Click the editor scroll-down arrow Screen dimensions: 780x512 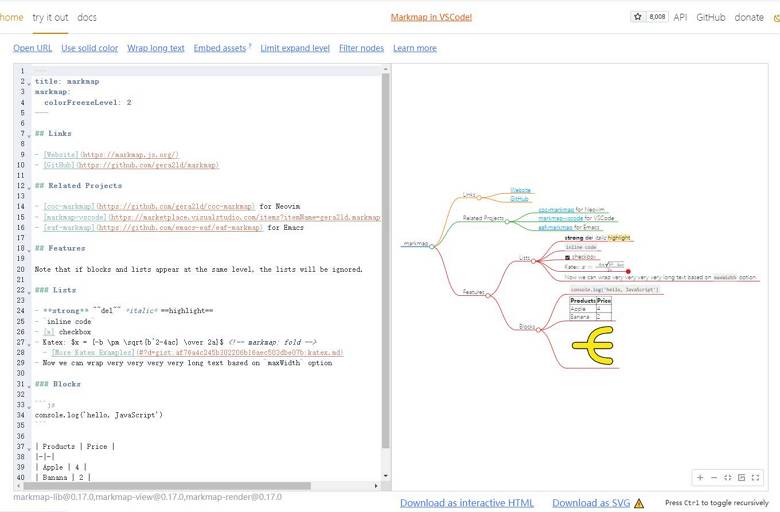(x=386, y=477)
